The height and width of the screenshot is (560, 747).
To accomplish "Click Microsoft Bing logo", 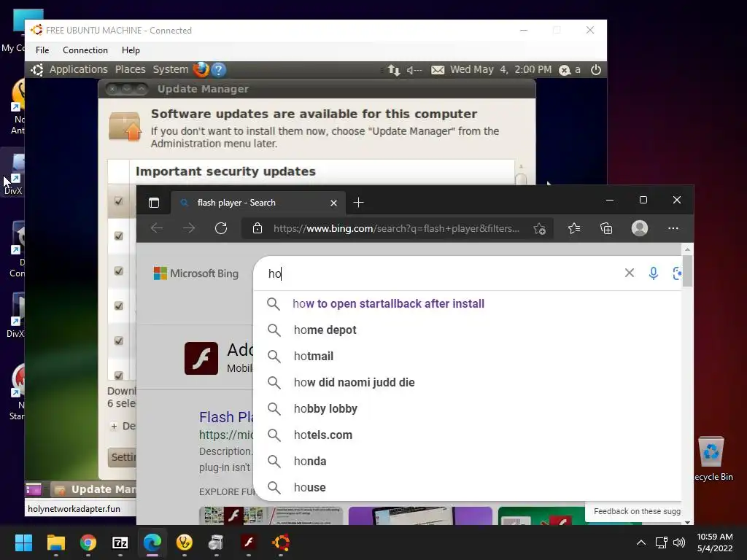I will point(196,273).
